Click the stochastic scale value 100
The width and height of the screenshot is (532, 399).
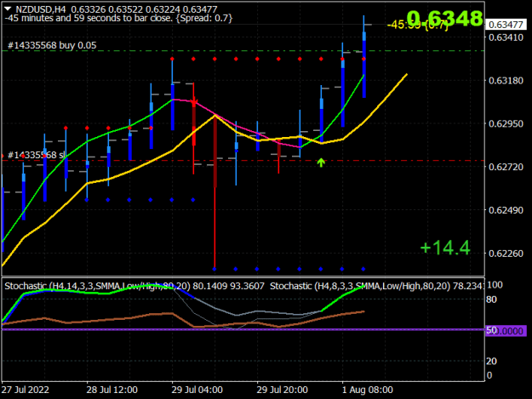[495, 285]
